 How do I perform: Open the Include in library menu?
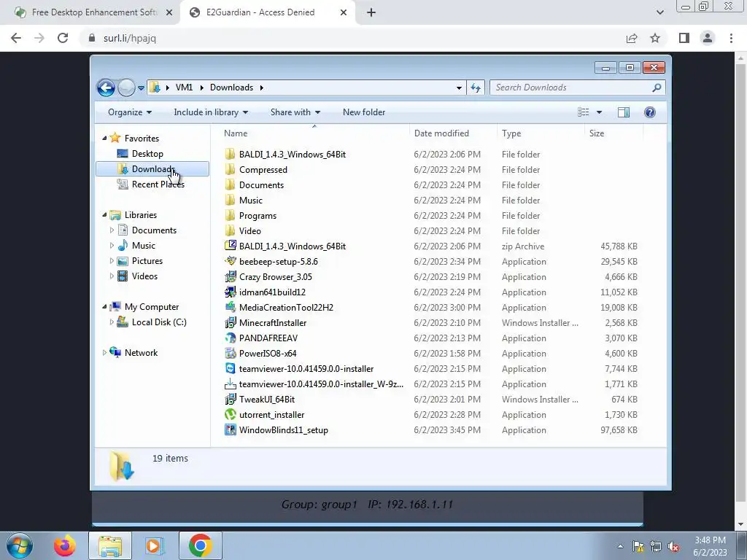click(x=211, y=112)
